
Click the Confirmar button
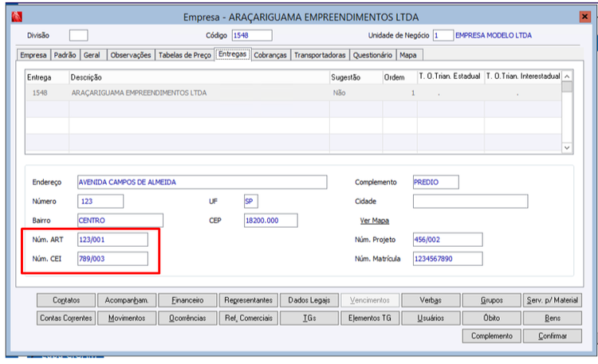553,336
